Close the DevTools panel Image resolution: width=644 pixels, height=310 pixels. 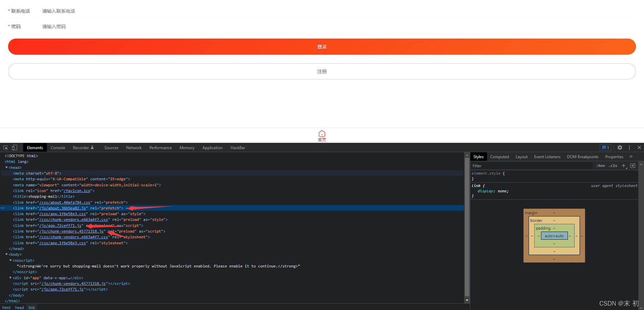point(639,147)
